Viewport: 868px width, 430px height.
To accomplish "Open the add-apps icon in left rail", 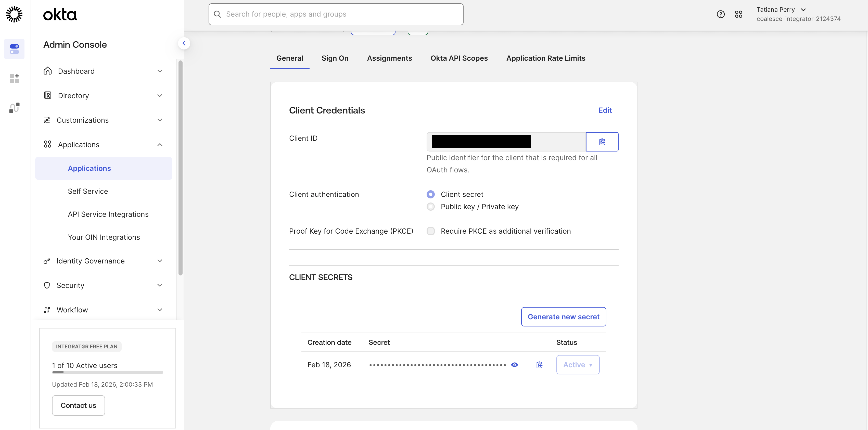I will (x=14, y=78).
